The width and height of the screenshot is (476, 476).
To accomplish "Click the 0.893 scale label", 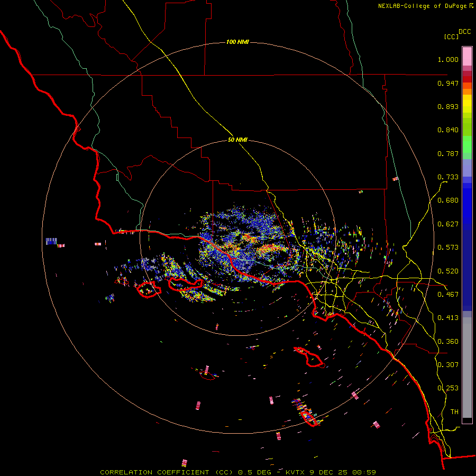I will click(448, 106).
